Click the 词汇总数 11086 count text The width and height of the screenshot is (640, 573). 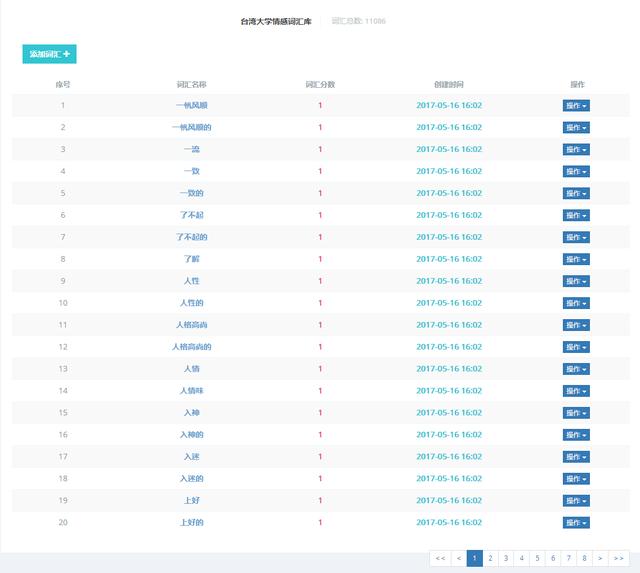click(x=358, y=21)
